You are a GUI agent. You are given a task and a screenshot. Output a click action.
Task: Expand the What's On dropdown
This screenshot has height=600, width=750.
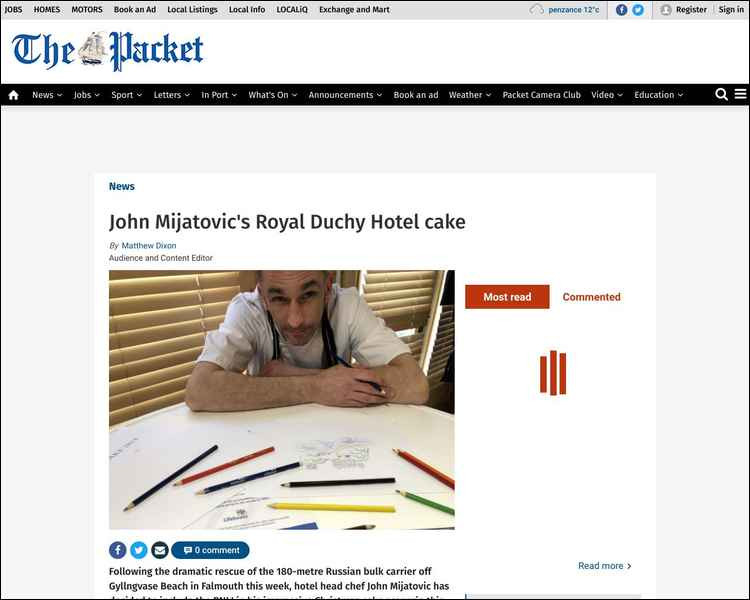pos(273,95)
